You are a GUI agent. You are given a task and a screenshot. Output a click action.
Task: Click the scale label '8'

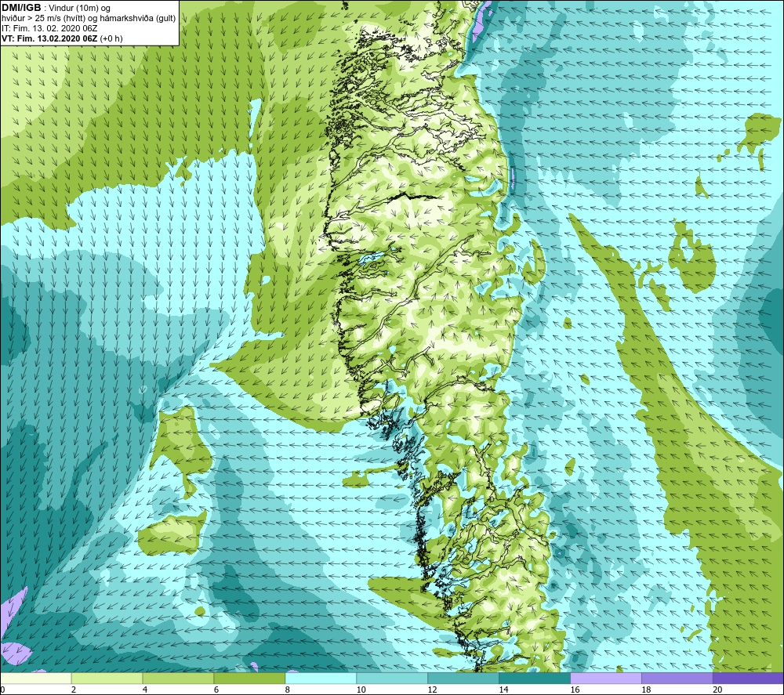pyautogui.click(x=288, y=690)
